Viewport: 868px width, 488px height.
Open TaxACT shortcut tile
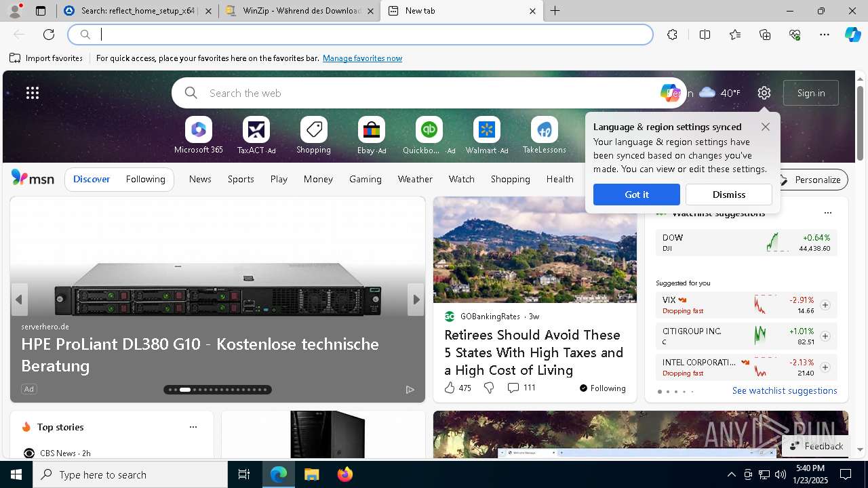(x=256, y=136)
